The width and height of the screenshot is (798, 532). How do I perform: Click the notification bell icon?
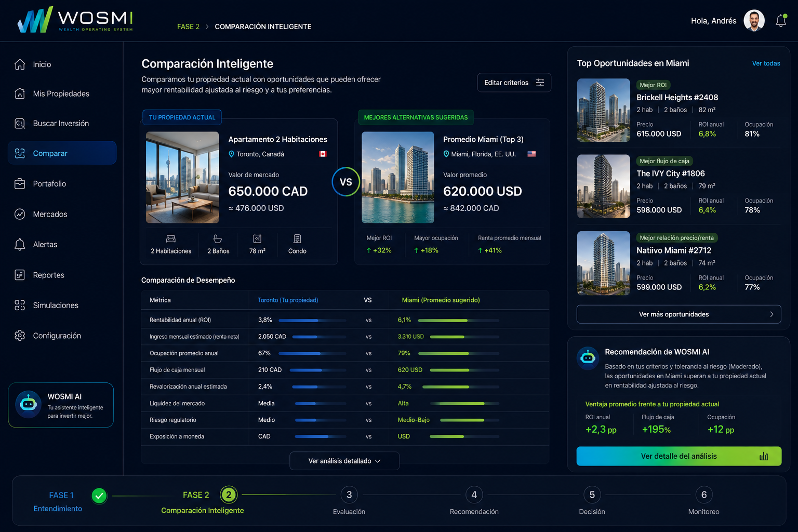[x=781, y=21]
